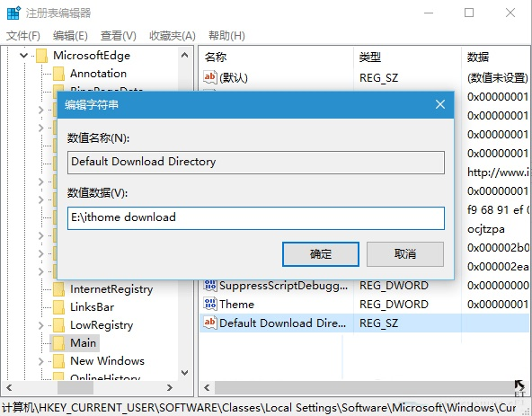Click tree pane horizontal scroll left arrow

click(x=9, y=387)
